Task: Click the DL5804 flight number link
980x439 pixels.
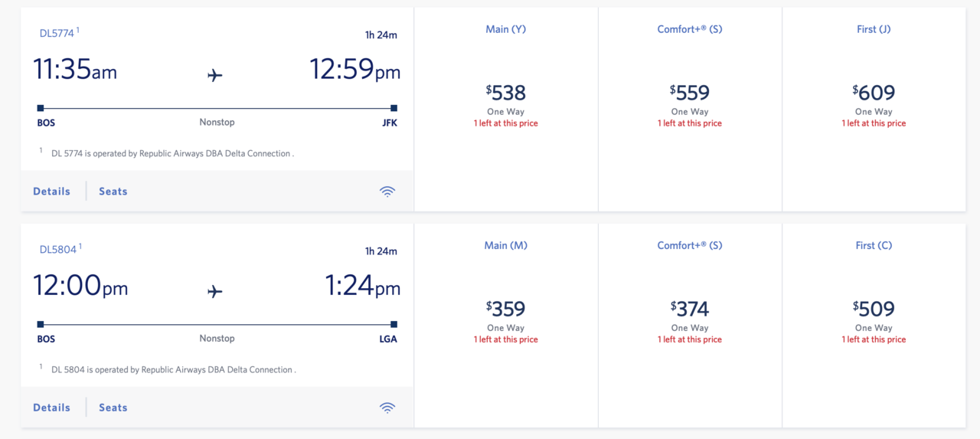Action: (57, 250)
